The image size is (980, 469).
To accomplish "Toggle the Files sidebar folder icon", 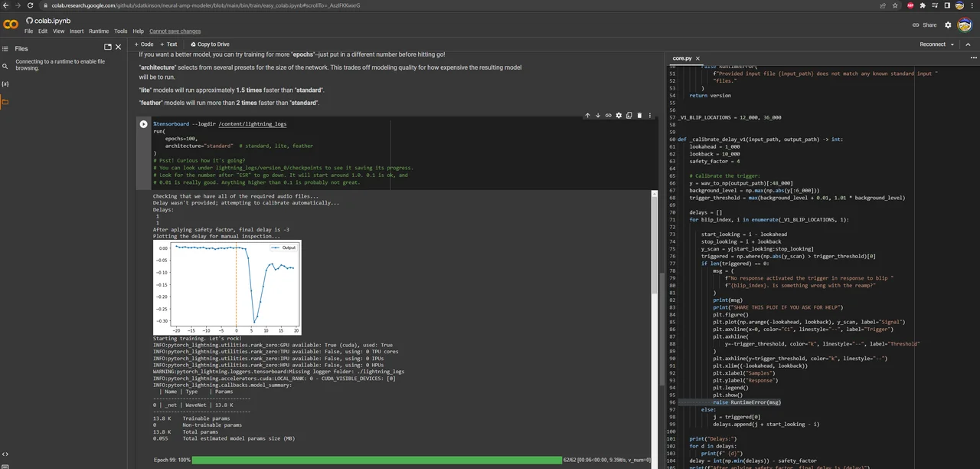I will (5, 102).
